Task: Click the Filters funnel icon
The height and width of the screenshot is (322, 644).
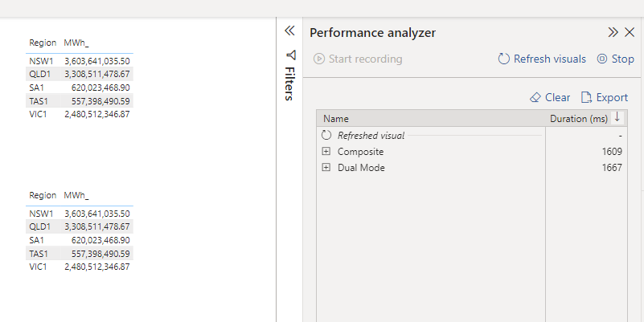Action: point(290,55)
